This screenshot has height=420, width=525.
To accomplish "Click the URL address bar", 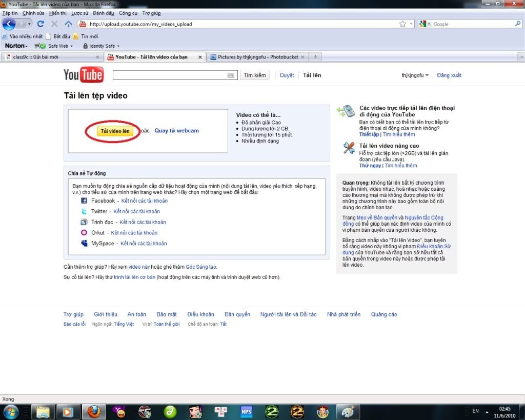I will tap(242, 24).
